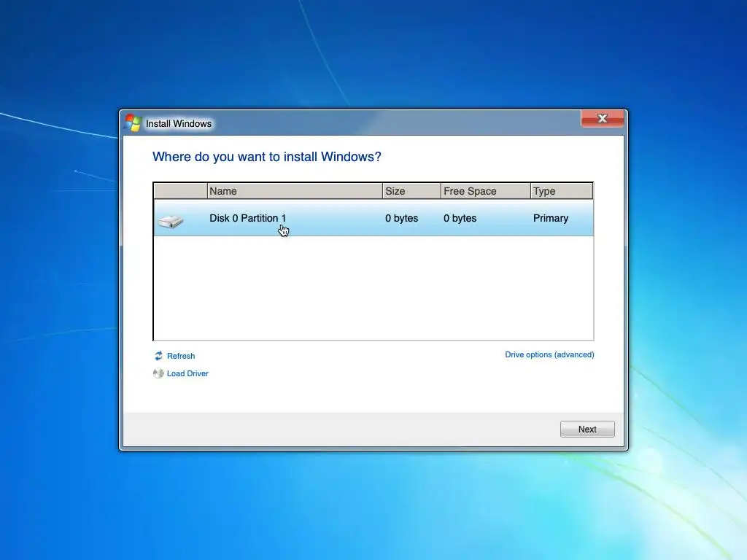747x560 pixels.
Task: Click the Next button
Action: coord(587,429)
